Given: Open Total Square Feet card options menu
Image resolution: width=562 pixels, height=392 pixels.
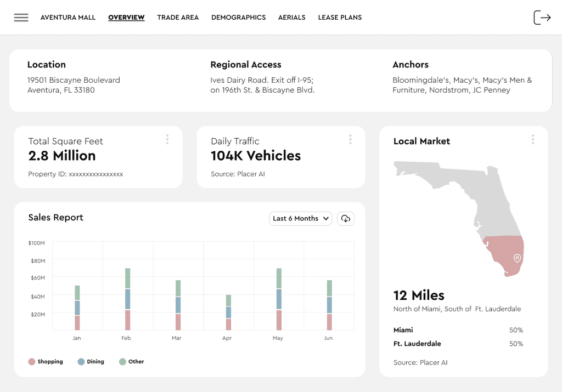Looking at the screenshot, I should tap(167, 140).
